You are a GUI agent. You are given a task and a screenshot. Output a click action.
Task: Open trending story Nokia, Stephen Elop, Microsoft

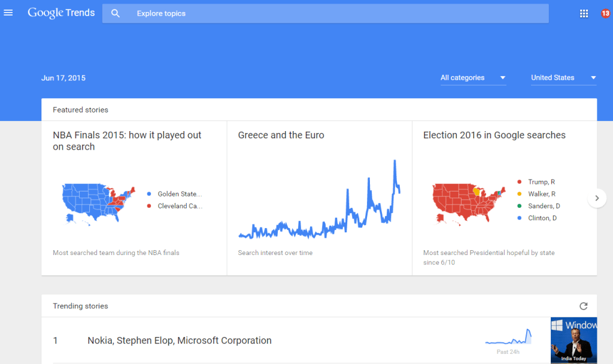[x=180, y=341]
